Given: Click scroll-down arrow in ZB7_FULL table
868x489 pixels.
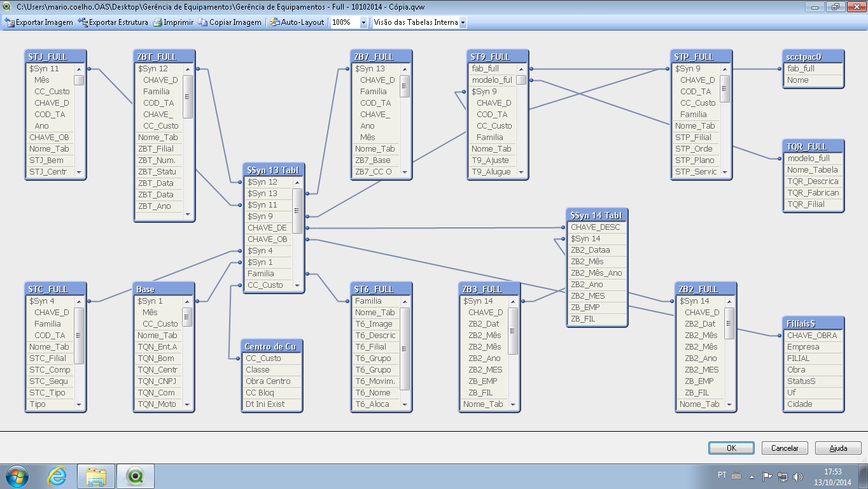Looking at the screenshot, I should 405,172.
